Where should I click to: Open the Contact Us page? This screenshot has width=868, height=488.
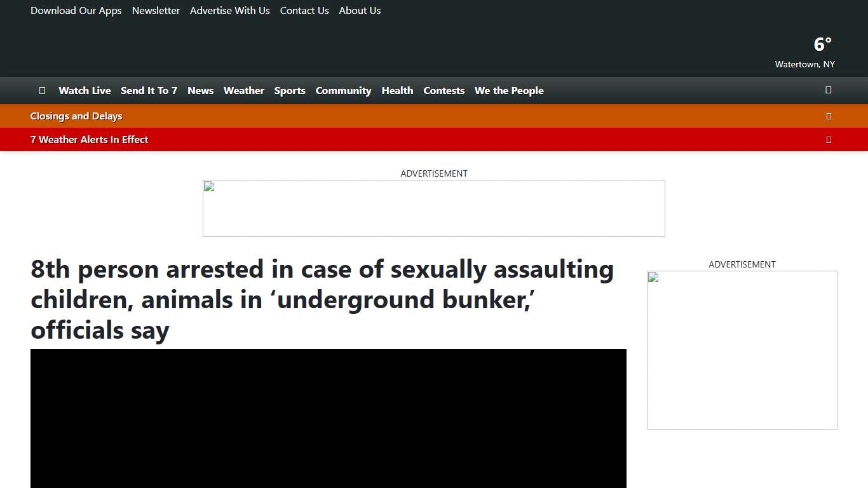pos(304,10)
